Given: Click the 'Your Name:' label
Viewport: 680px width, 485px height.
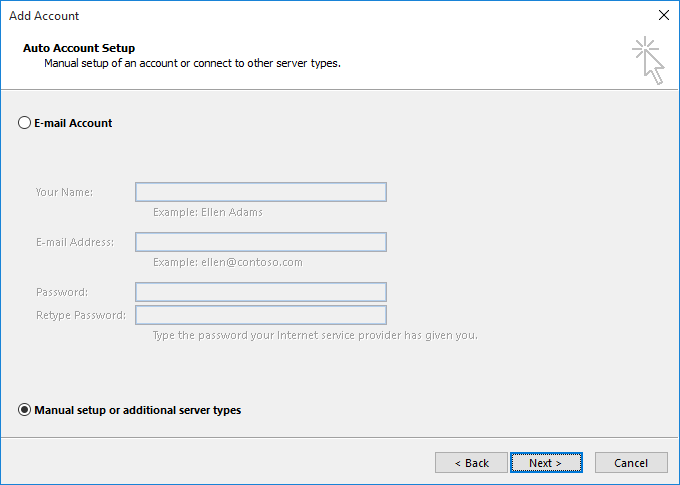Looking at the screenshot, I should point(64,192).
